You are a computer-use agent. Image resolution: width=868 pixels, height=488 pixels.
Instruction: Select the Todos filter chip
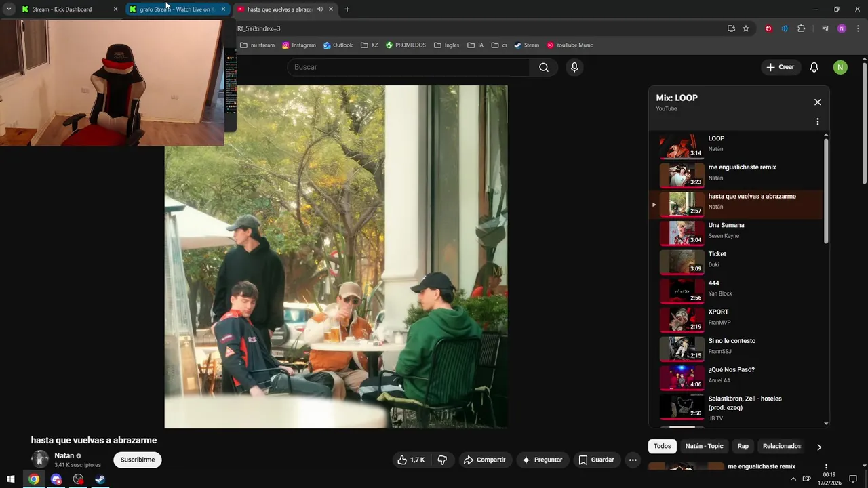click(x=663, y=446)
